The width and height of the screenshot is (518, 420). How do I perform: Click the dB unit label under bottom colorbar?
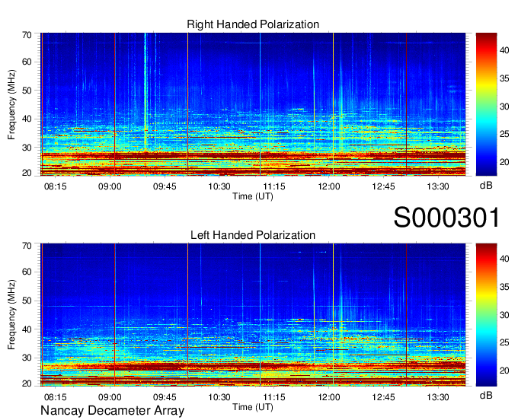click(x=486, y=395)
